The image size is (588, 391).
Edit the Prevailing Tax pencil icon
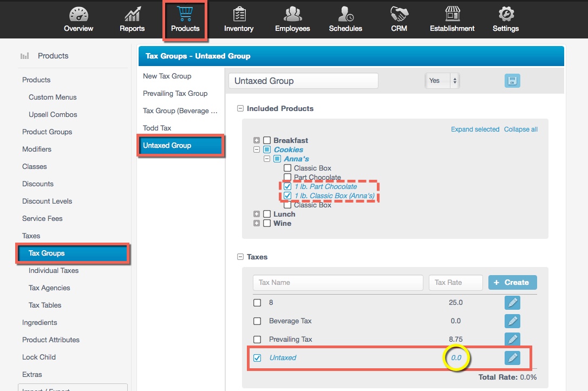pyautogui.click(x=512, y=339)
